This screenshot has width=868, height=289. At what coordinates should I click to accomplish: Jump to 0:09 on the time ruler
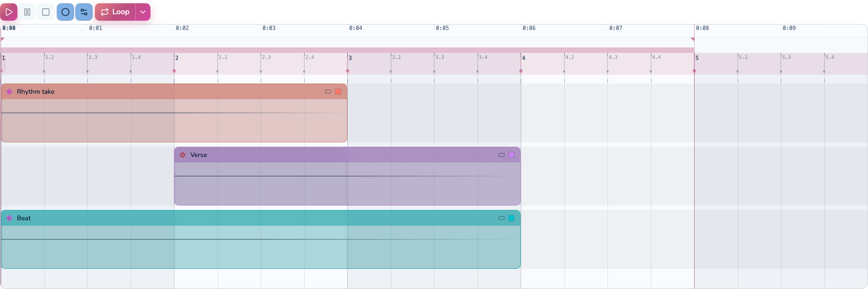pos(789,28)
